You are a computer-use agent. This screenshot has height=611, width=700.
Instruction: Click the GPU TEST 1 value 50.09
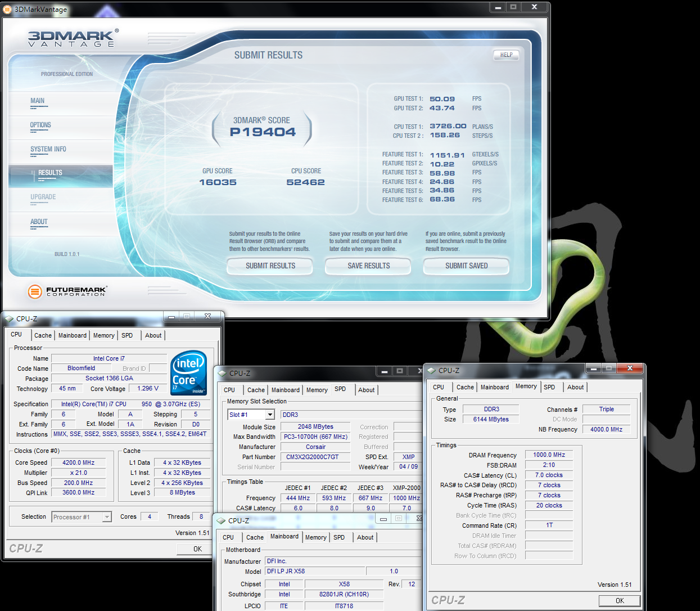[x=442, y=99]
